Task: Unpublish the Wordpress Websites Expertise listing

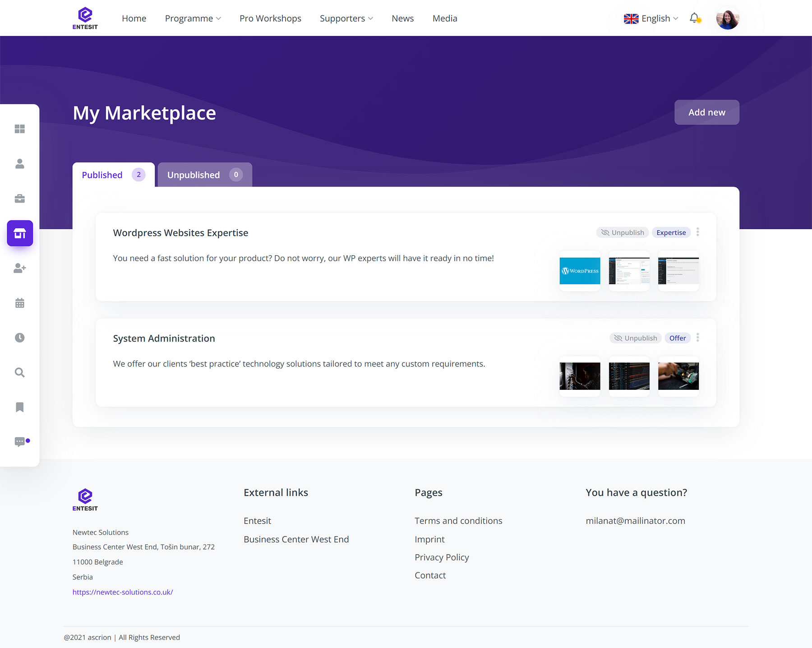Action: click(x=623, y=232)
